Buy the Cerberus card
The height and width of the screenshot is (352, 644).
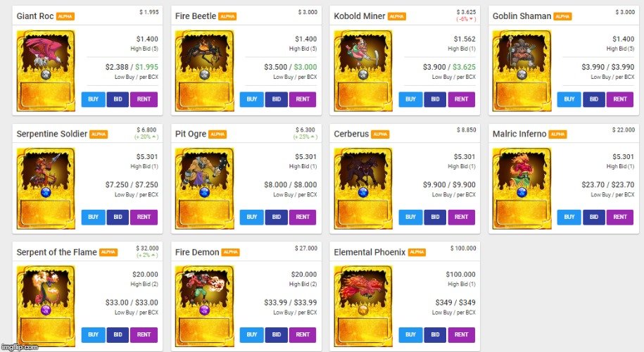[x=411, y=217]
